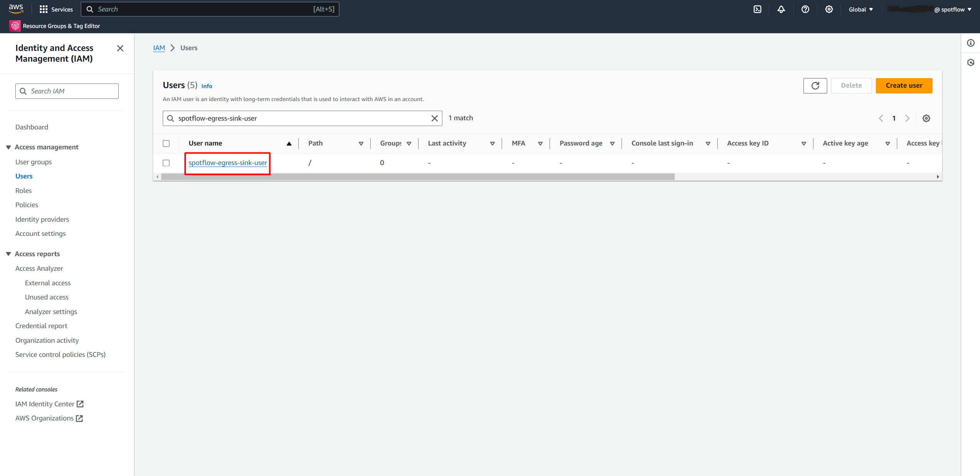Click the page number 1
Image resolution: width=980 pixels, height=476 pixels.
pyautogui.click(x=894, y=118)
